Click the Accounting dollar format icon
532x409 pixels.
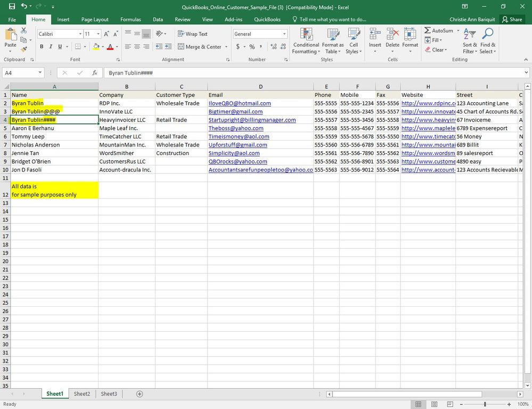[238, 47]
